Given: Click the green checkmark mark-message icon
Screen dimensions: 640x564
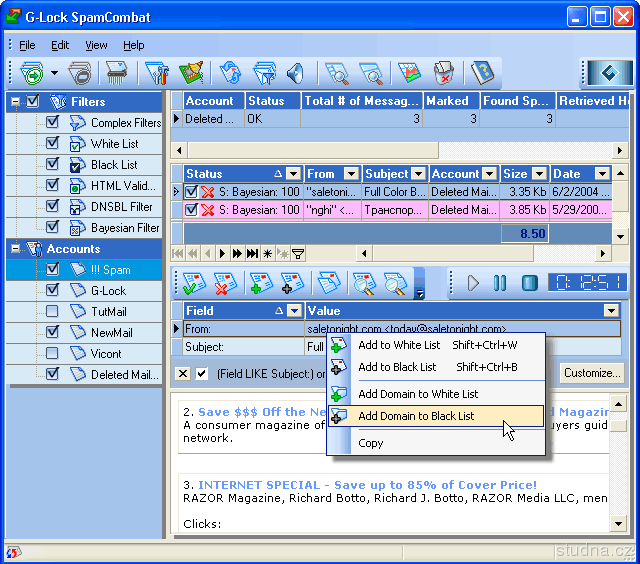Looking at the screenshot, I should tap(194, 283).
